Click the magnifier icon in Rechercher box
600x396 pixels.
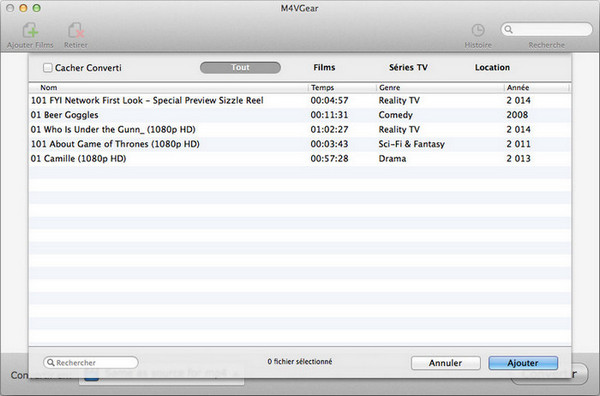tap(51, 362)
